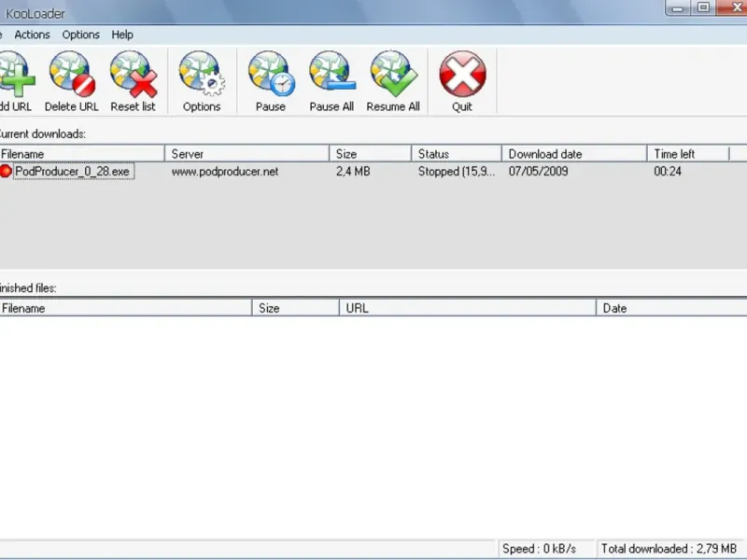The image size is (747, 560).
Task: Sort downloads by Filename column header
Action: 82,154
